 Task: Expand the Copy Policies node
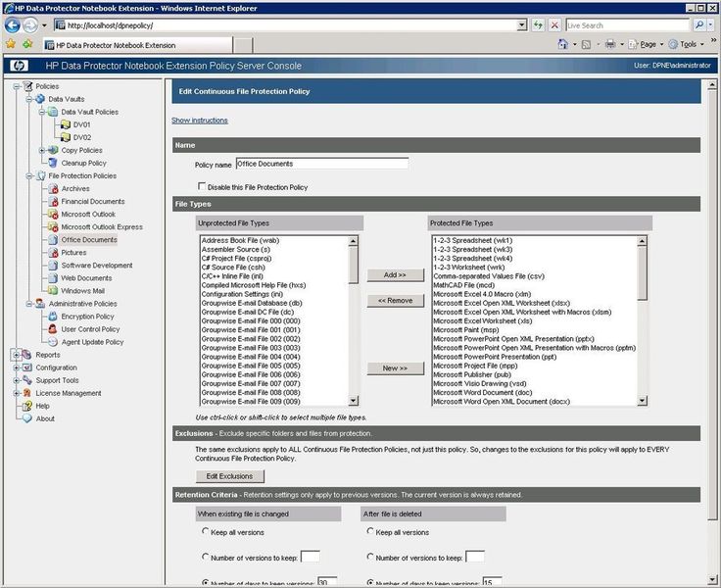pos(42,151)
